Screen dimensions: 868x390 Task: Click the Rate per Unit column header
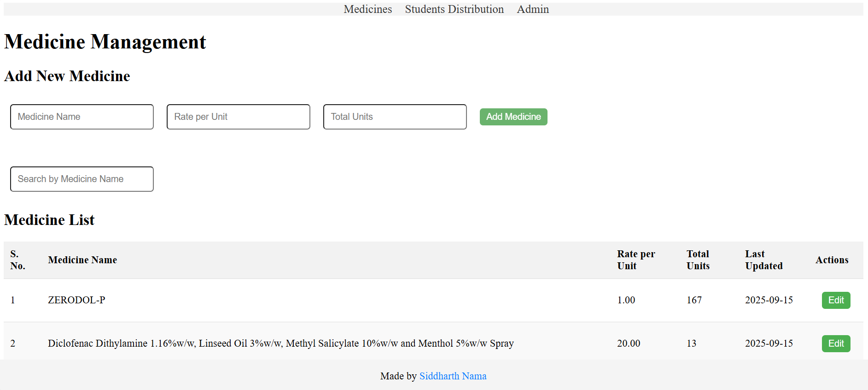(635, 260)
